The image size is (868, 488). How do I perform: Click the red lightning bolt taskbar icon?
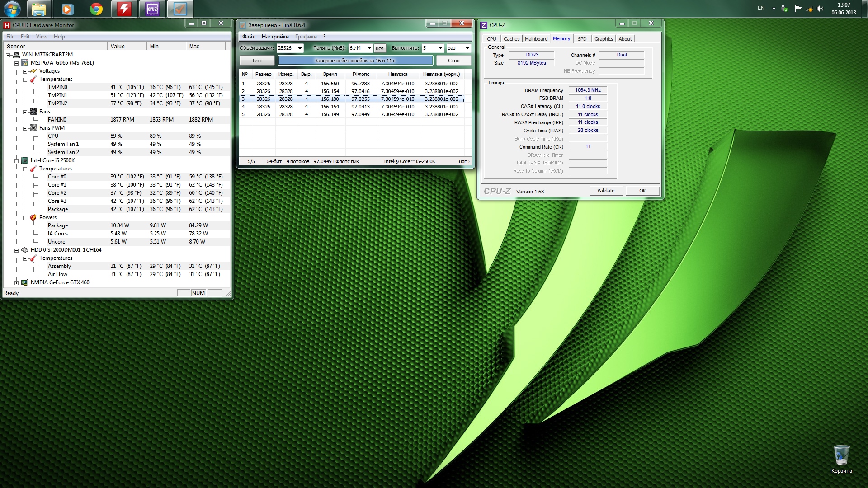(x=124, y=9)
